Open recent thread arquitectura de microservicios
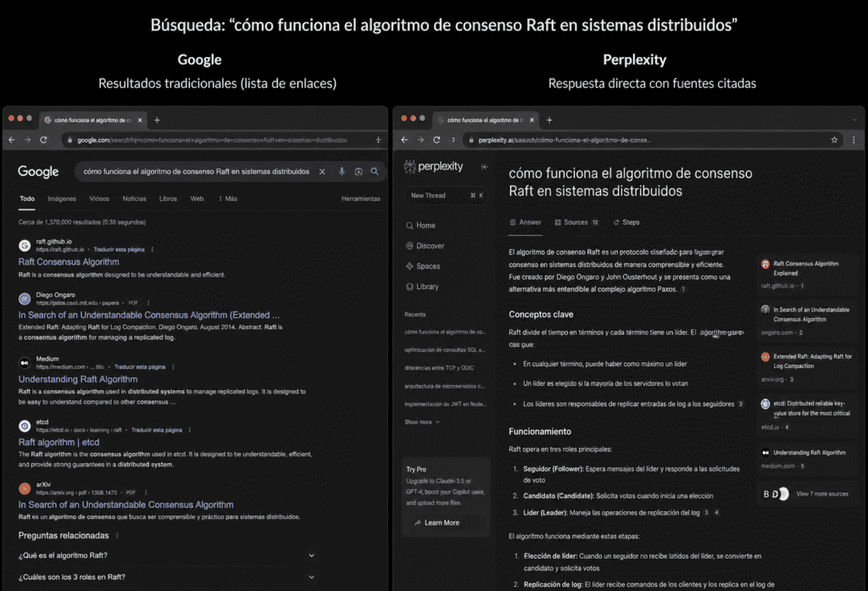The height and width of the screenshot is (591, 868). coord(444,387)
